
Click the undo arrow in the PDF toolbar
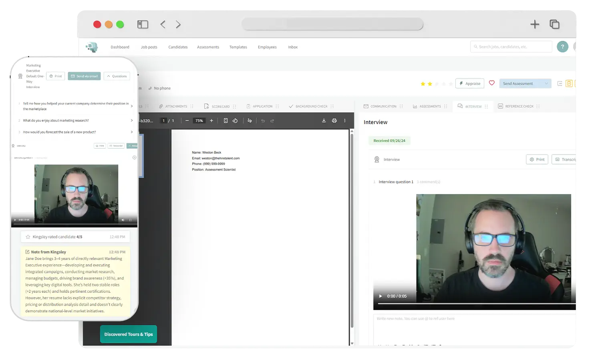263,121
